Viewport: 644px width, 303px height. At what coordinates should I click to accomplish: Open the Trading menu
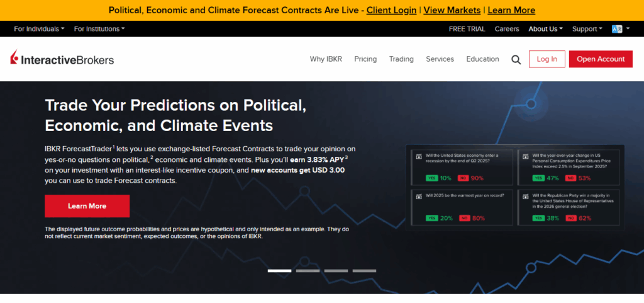click(401, 59)
